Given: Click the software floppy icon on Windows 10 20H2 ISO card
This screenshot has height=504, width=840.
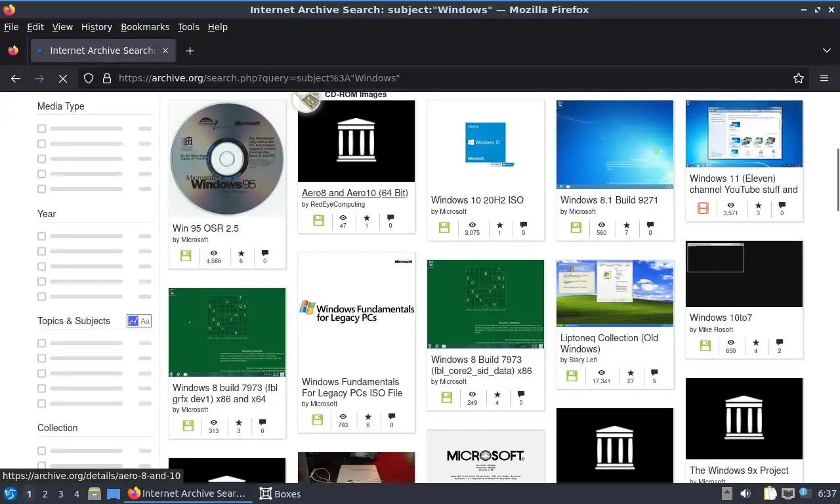Looking at the screenshot, I should point(444,228).
